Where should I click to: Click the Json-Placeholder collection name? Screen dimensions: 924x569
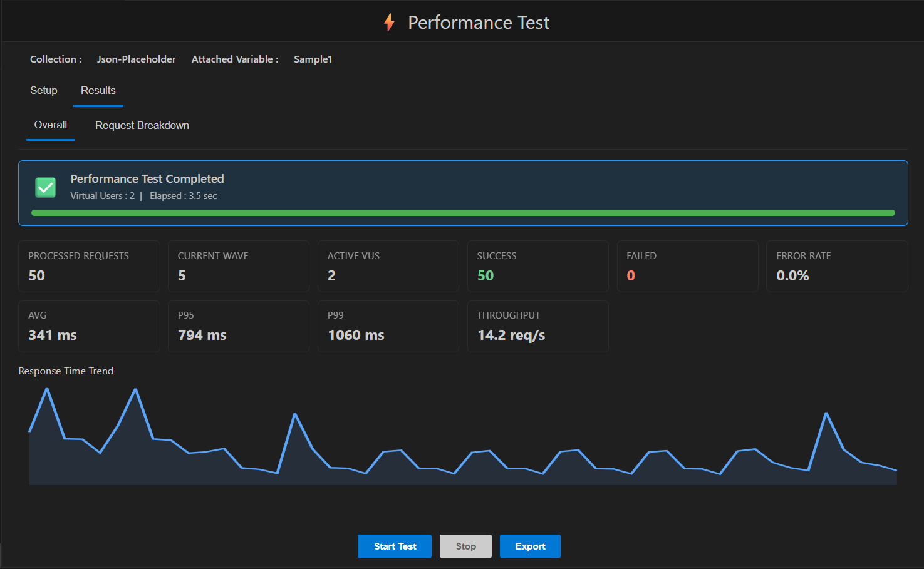[x=137, y=59]
